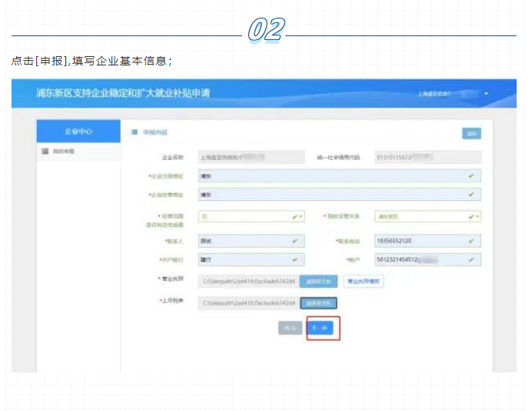Image resolution: width=532 pixels, height=411 pixels.
Task: Click the 营业执照 file path field
Action: (248, 282)
